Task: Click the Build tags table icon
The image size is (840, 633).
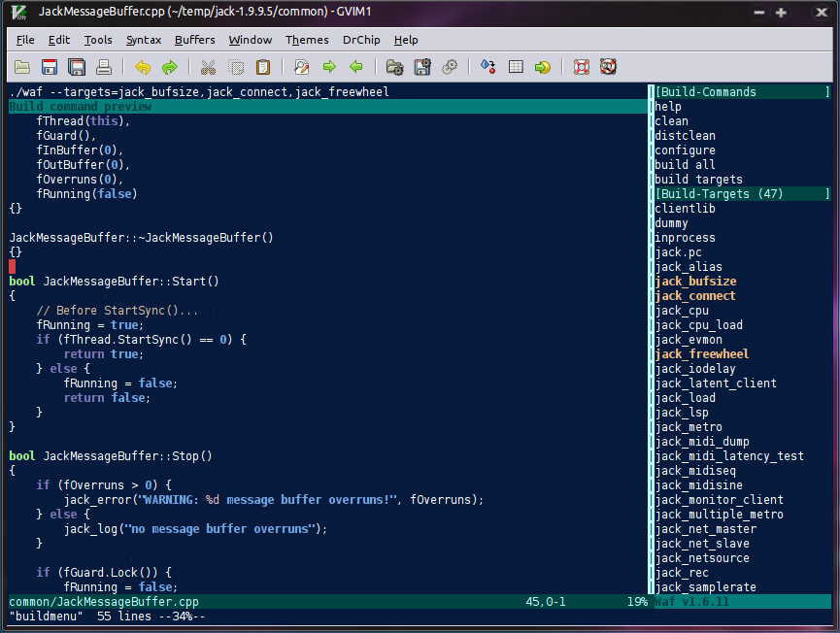Action: tap(516, 67)
